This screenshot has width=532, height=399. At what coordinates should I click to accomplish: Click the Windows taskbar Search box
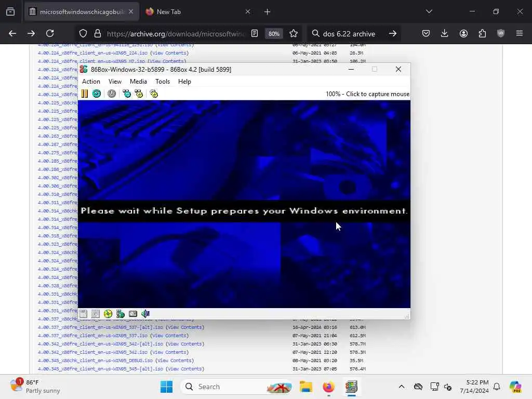pos(236,387)
